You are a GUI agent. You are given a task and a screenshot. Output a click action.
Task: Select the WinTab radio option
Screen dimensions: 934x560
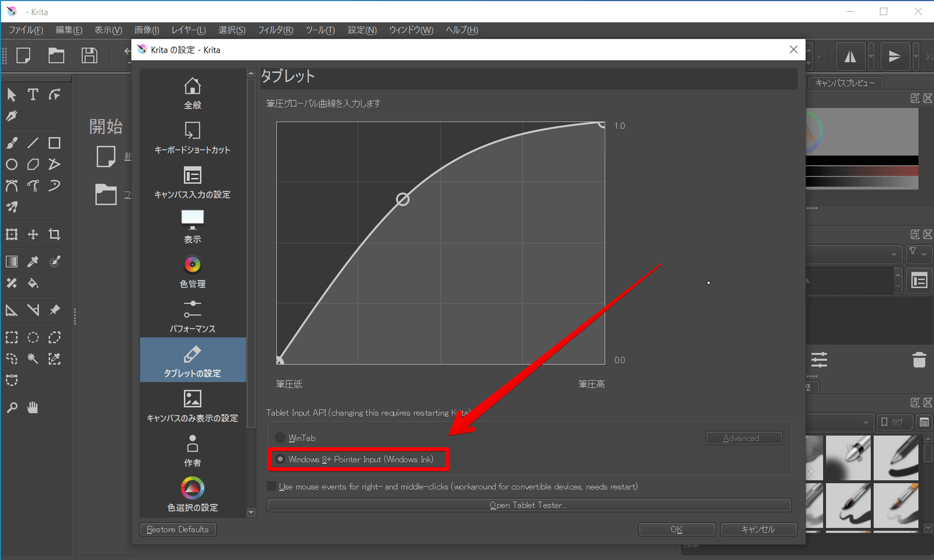pos(281,437)
